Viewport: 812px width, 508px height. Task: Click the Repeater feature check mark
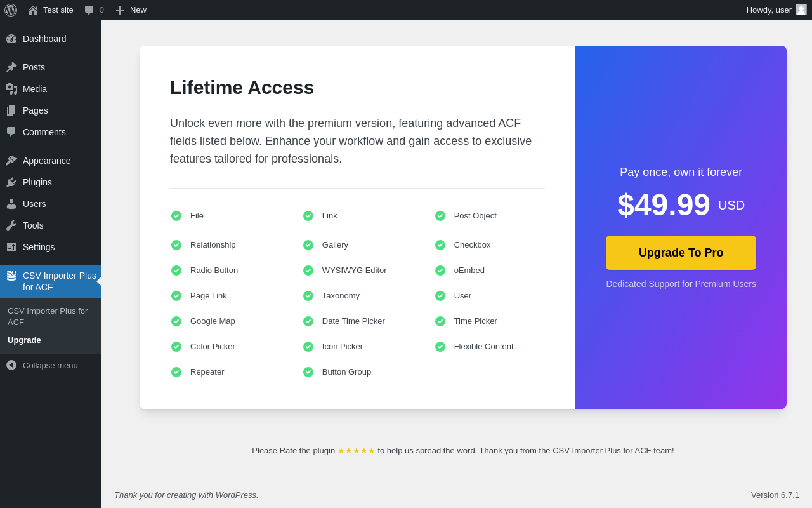pyautogui.click(x=176, y=372)
